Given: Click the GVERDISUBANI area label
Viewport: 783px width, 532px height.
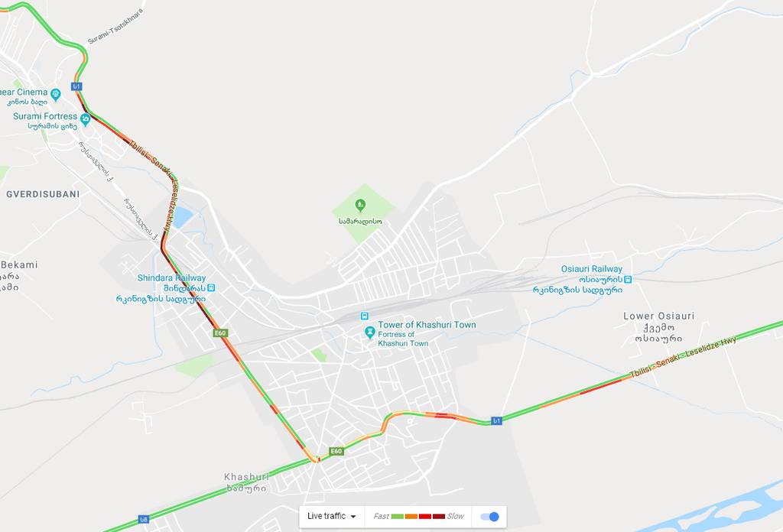Looking at the screenshot, I should pos(43,194).
